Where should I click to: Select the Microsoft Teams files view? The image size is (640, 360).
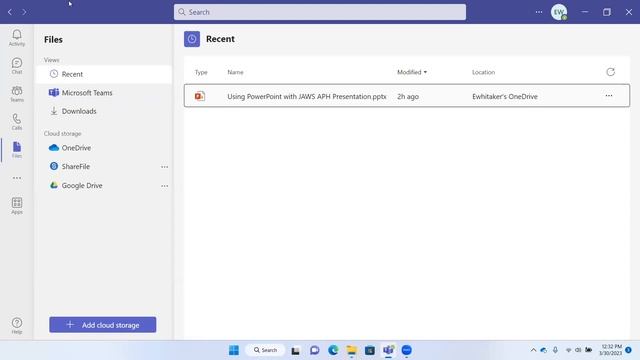click(104, 93)
